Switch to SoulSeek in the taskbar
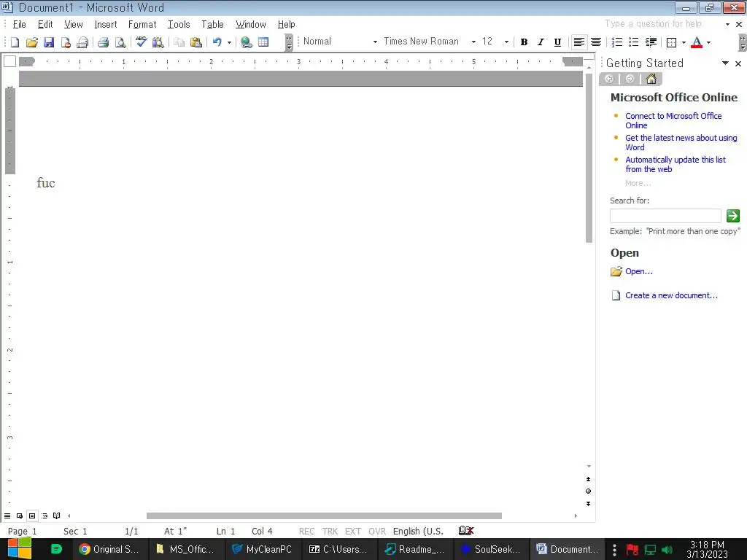This screenshot has width=747, height=560. click(492, 549)
